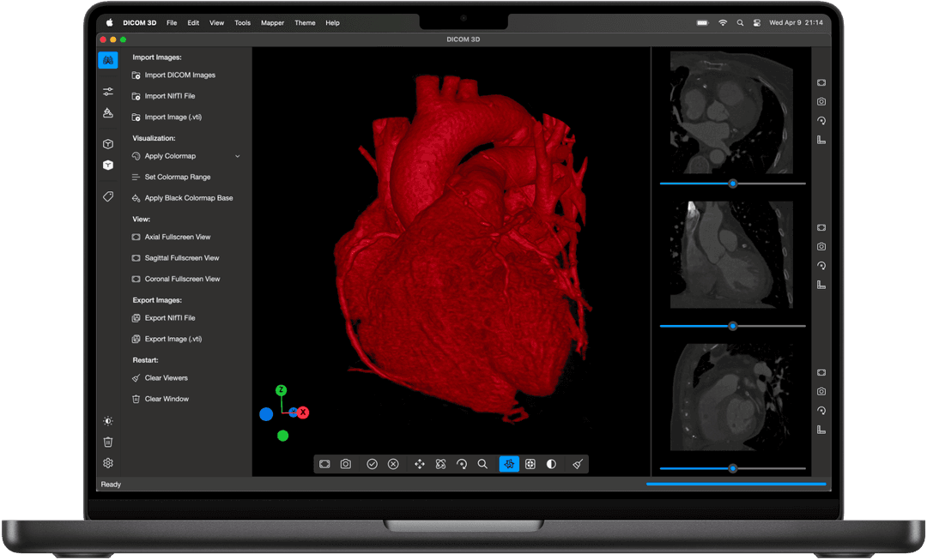
Task: Click fullscreen icon in 3D viewer toolbar
Action: [x=324, y=464]
